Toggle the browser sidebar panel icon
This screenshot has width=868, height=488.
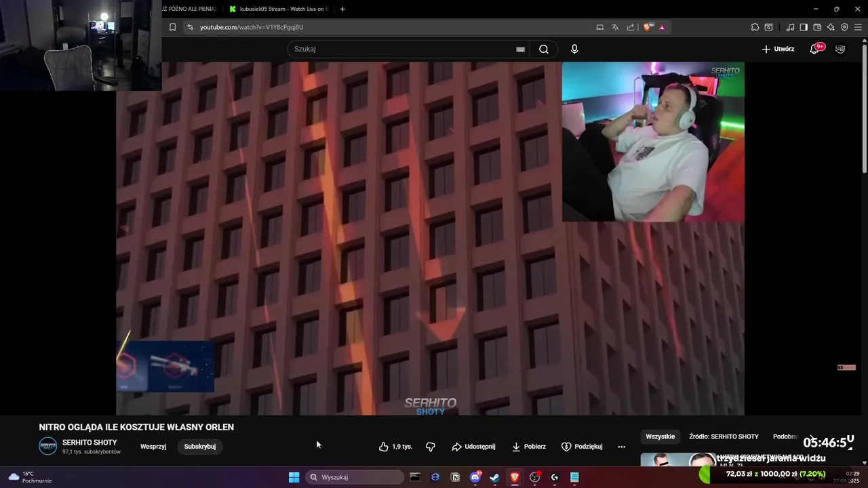tap(804, 27)
